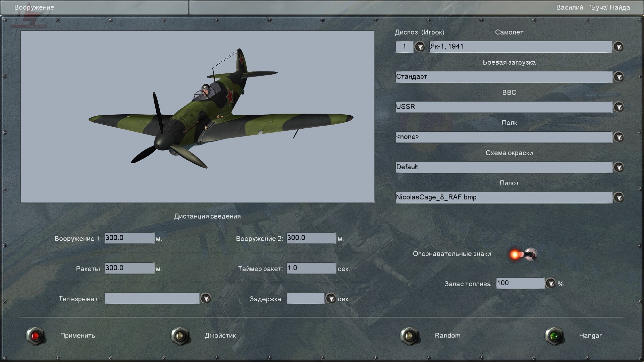Expand the Полк regiment dropdown arrow

point(619,137)
